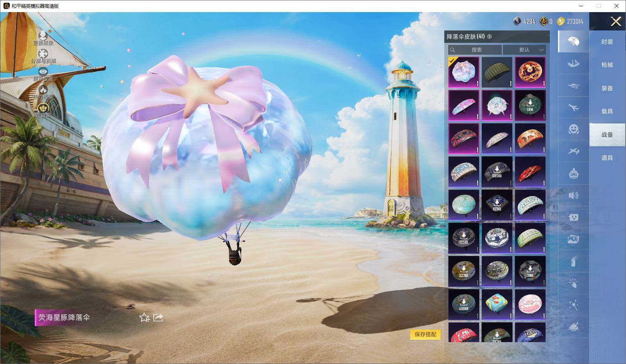Select the hand tap gesture category icon
The height and width of the screenshot is (364, 626).
point(573,283)
